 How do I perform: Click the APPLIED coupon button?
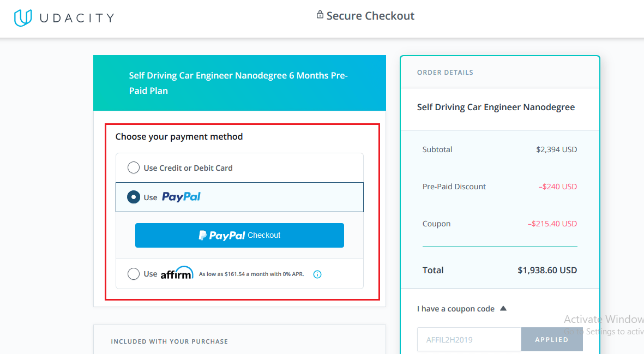pos(552,339)
